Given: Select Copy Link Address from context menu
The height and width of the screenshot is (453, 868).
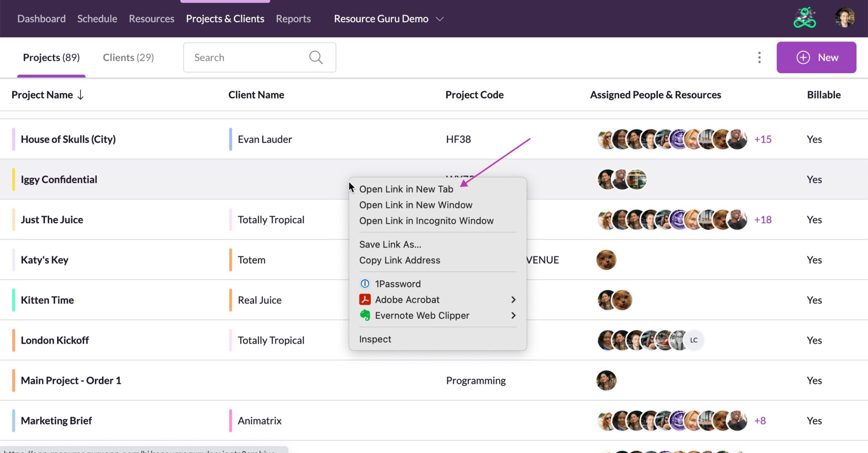Looking at the screenshot, I should [x=399, y=260].
